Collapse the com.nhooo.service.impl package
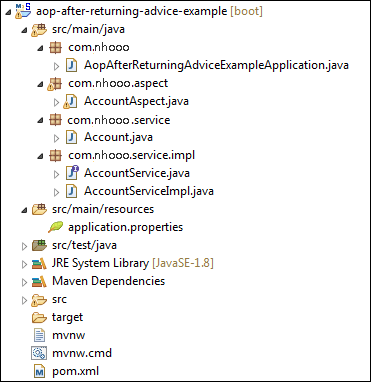This screenshot has width=371, height=382. (x=41, y=156)
